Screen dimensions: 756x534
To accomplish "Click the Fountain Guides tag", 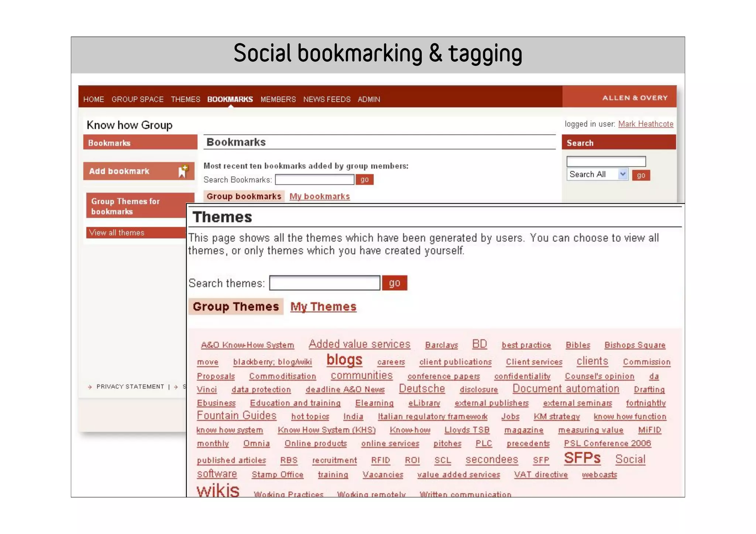I will 237,416.
